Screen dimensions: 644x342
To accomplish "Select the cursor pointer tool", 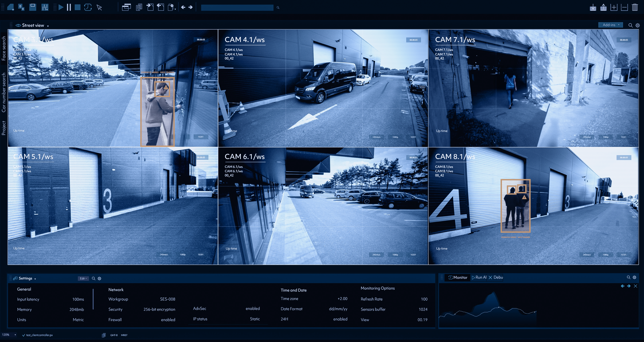I will point(99,7).
